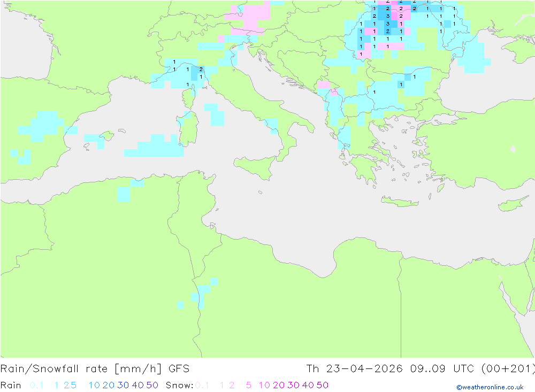The image size is (535, 392).
Task: Click the island of Crete on the map
Action: tap(400, 202)
